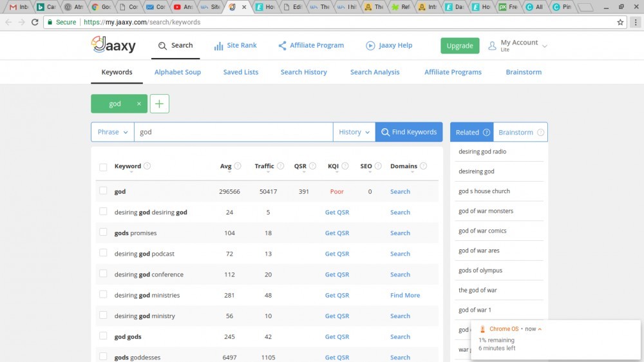Image resolution: width=644 pixels, height=362 pixels.
Task: Check the desiring god desiring god row
Action: [103, 211]
